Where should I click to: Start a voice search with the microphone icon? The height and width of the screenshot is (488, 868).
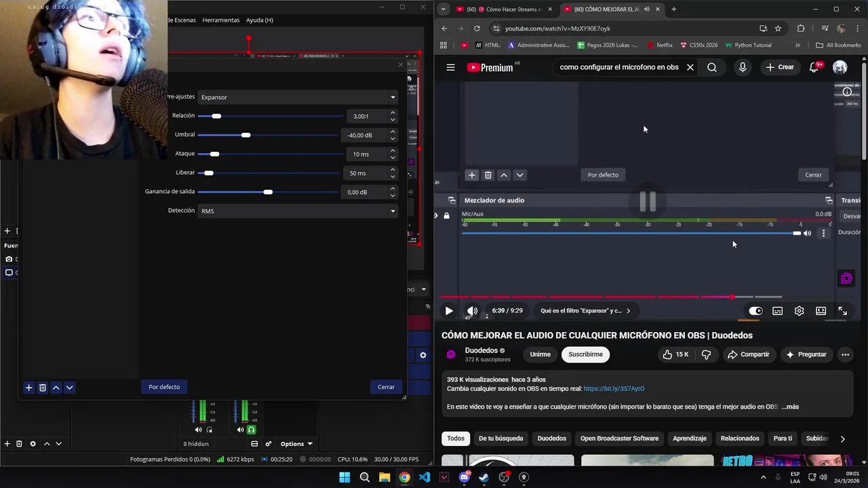[743, 67]
